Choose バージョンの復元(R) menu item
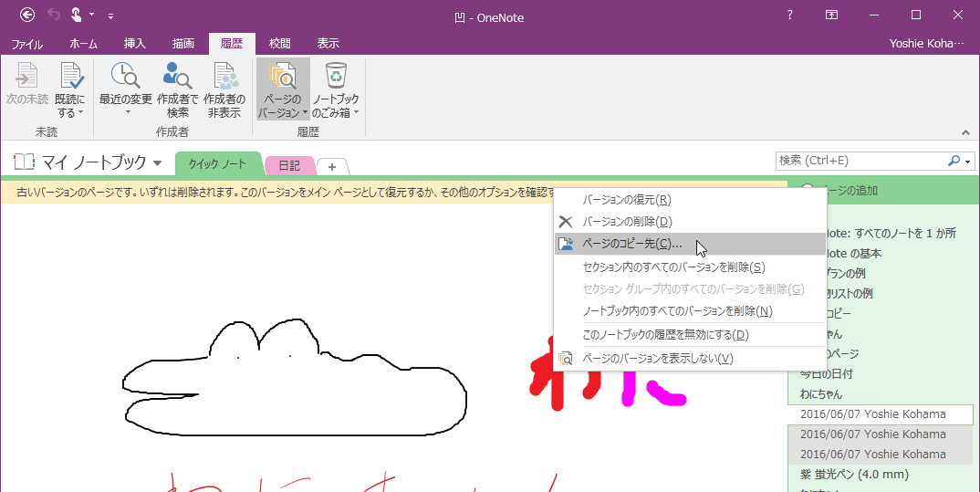 click(690, 200)
